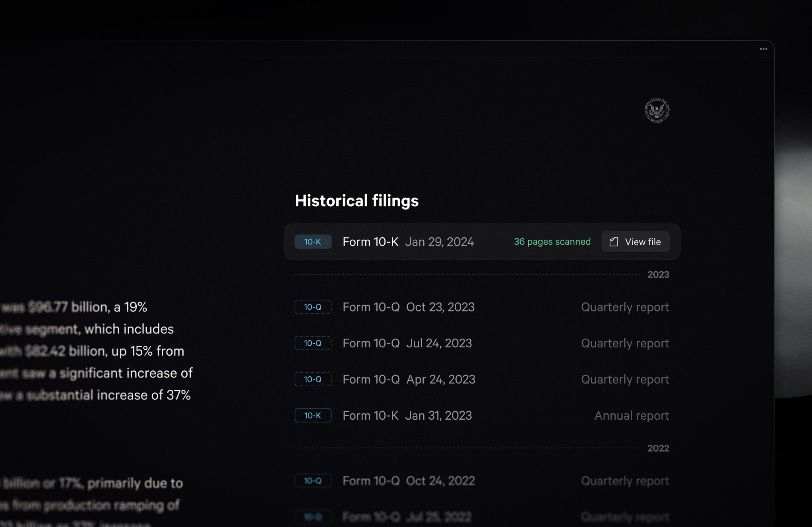
Task: Click the 10-K badge for Jan 31, 2023
Action: pyautogui.click(x=313, y=415)
